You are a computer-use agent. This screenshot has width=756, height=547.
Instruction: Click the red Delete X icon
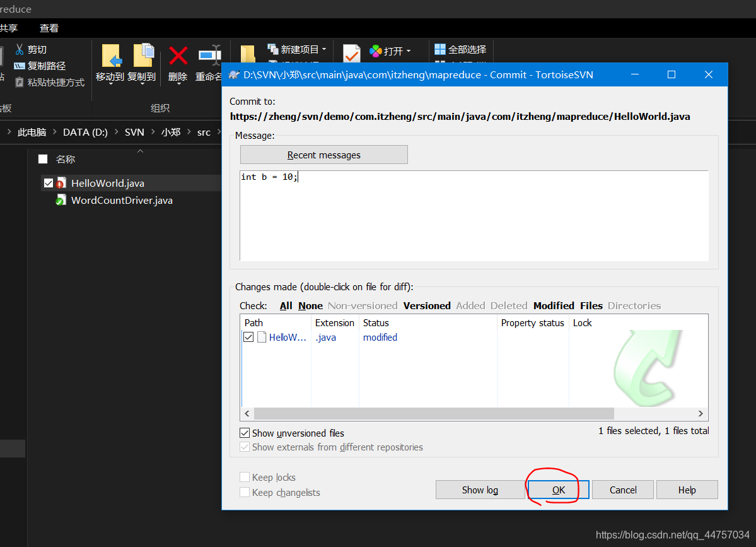(178, 56)
